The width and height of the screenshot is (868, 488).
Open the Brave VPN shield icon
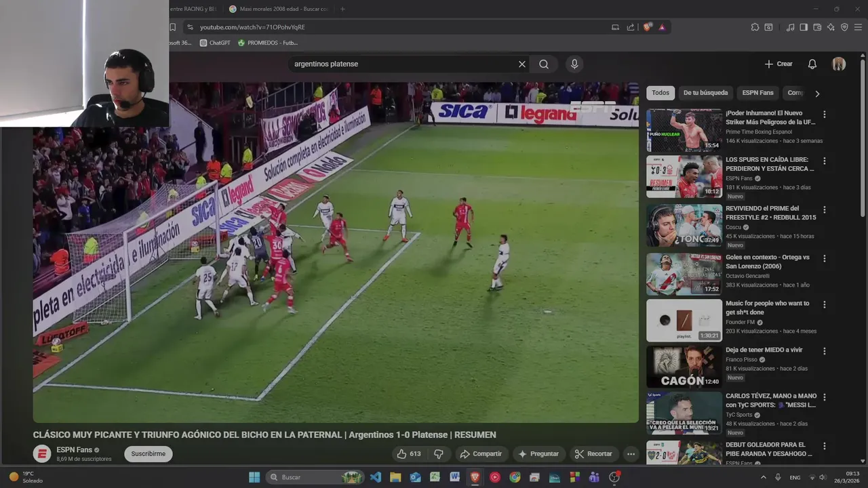click(844, 27)
